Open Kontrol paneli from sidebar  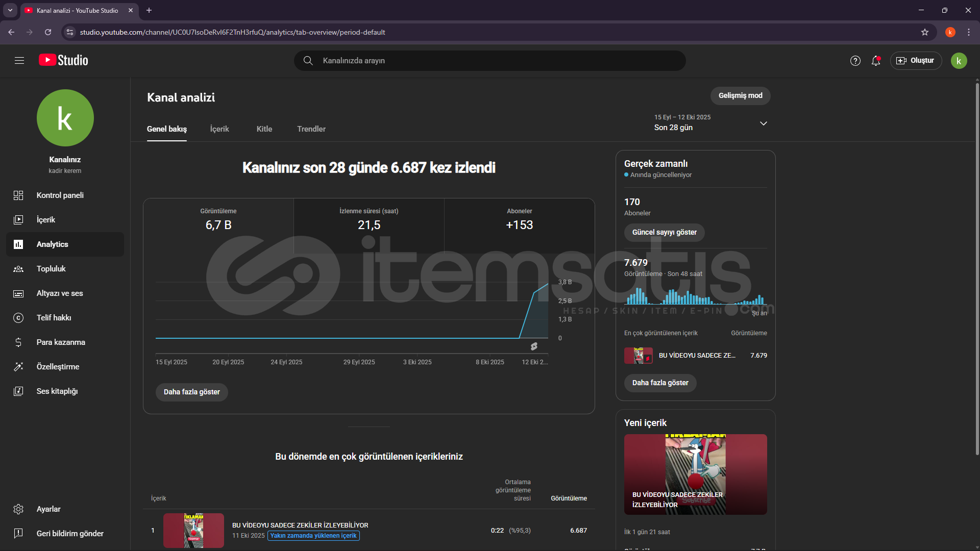coord(60,195)
